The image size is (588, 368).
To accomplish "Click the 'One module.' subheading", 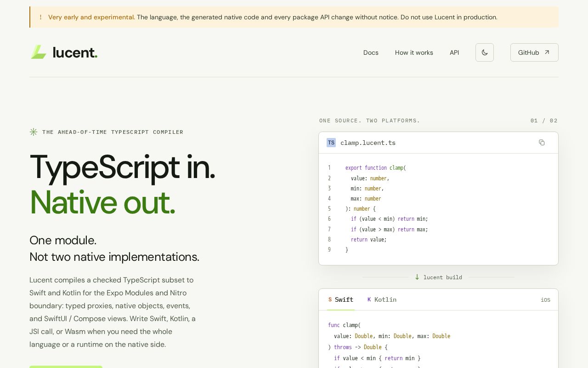I will (63, 240).
